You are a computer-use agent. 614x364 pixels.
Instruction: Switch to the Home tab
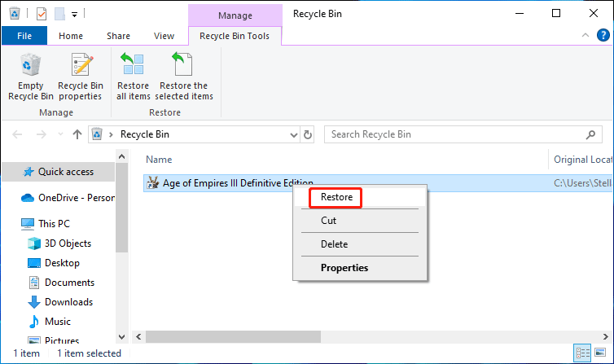(x=71, y=36)
